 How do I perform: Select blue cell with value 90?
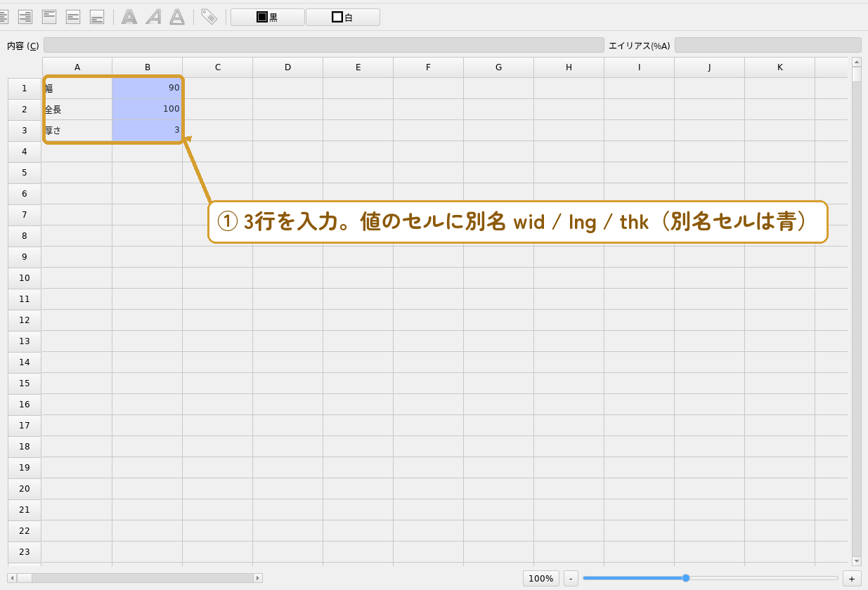click(x=148, y=88)
